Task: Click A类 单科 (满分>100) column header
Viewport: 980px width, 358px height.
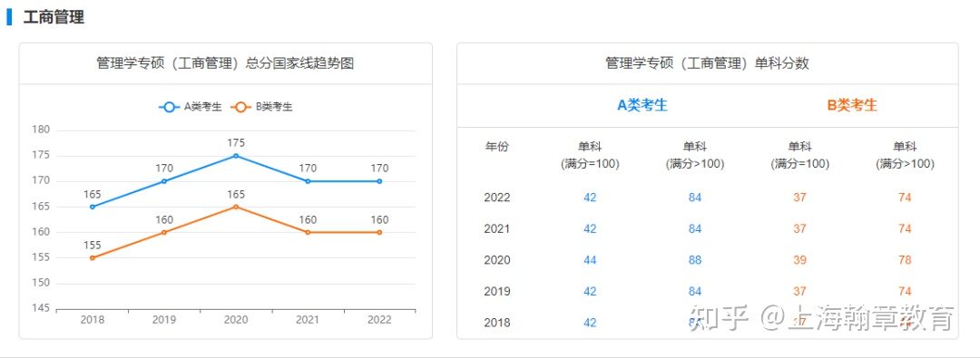Action: point(695,156)
